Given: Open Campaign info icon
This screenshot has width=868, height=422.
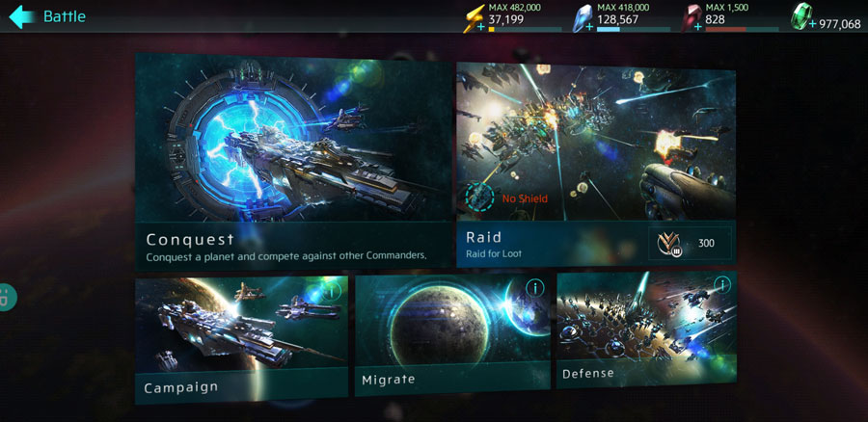Looking at the screenshot, I should [332, 291].
